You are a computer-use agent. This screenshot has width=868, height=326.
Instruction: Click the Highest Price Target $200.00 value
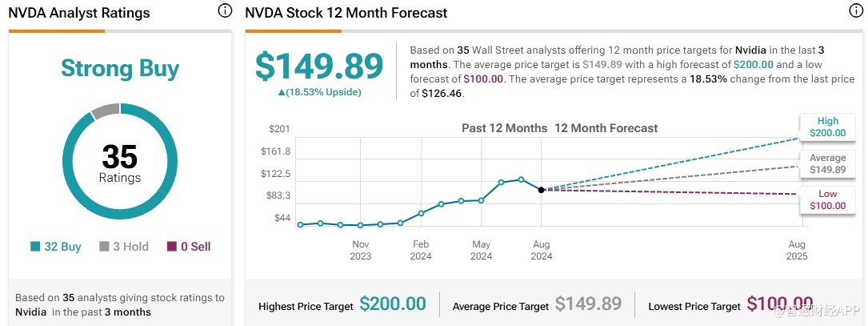coord(392,304)
